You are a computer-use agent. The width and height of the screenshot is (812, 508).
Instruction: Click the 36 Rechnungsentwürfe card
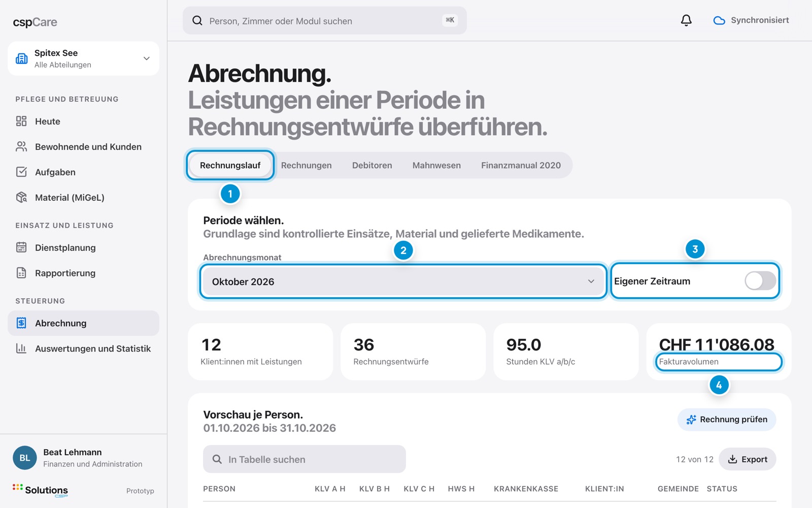413,352
